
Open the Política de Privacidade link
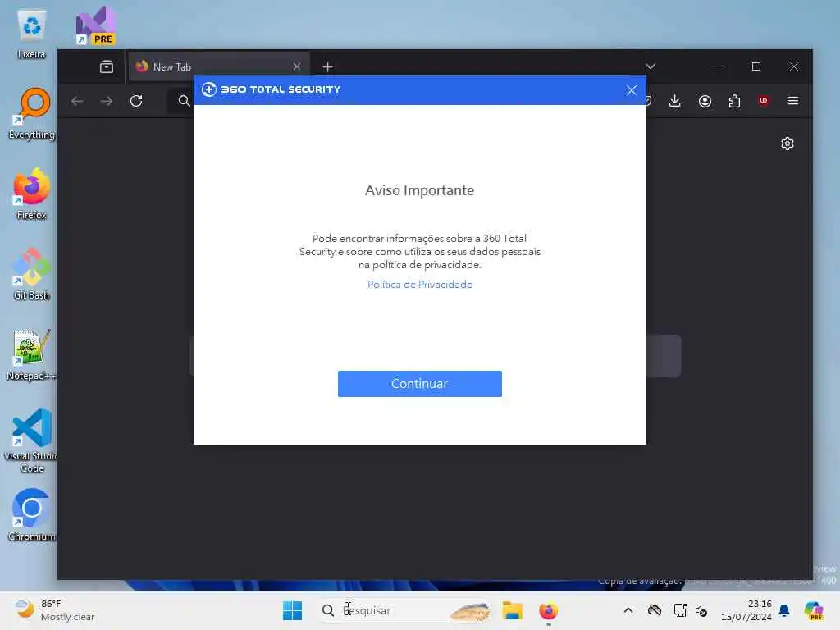click(x=419, y=285)
